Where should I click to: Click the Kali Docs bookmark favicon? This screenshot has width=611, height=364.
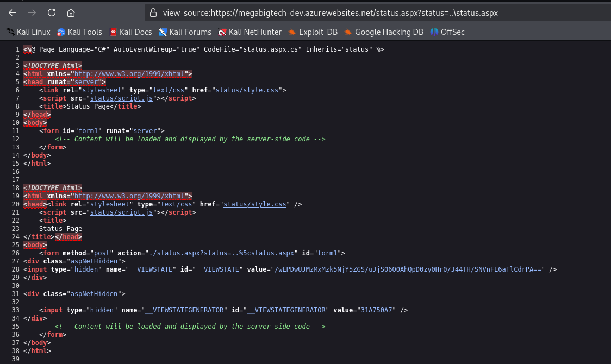(113, 32)
